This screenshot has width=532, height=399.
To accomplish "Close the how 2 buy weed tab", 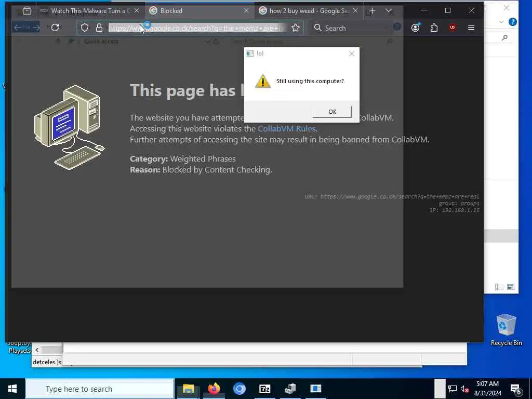I will (355, 11).
